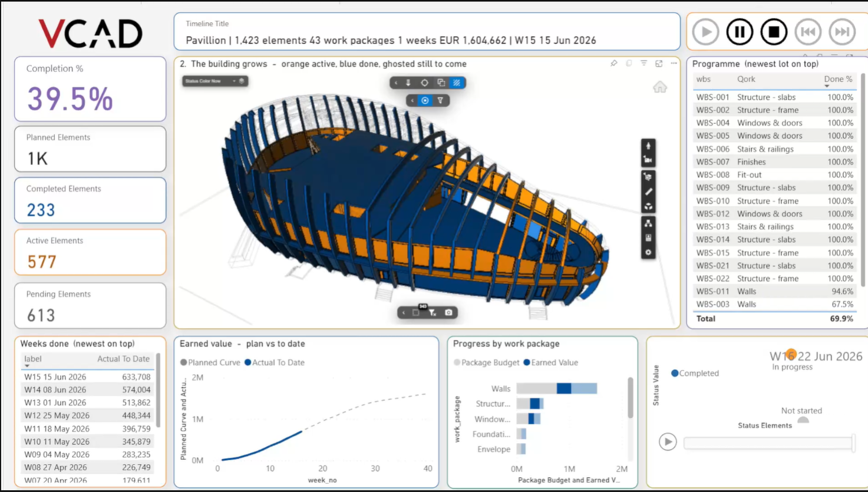Take a viewer screenshot with camera icon
The image size is (868, 492).
click(x=448, y=312)
